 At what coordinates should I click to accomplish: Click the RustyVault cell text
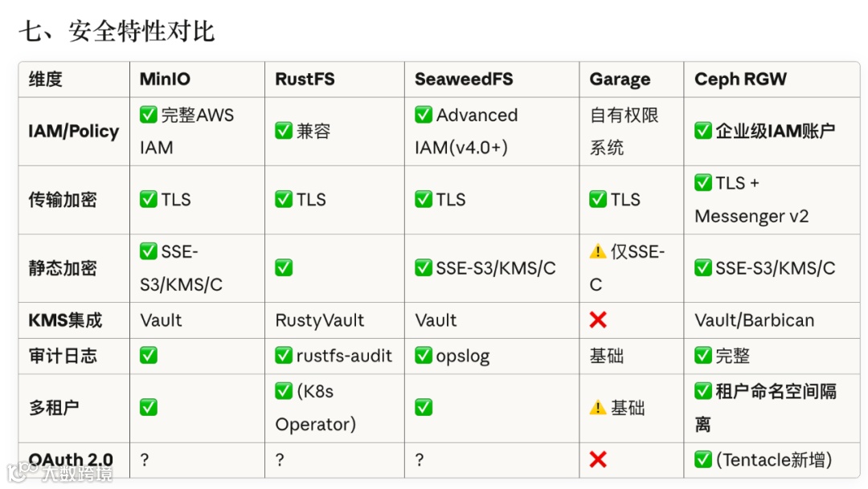(320, 320)
